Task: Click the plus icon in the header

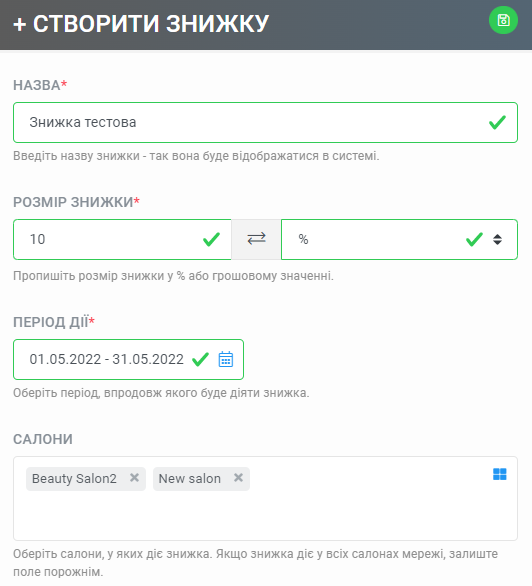Action: click(x=19, y=25)
